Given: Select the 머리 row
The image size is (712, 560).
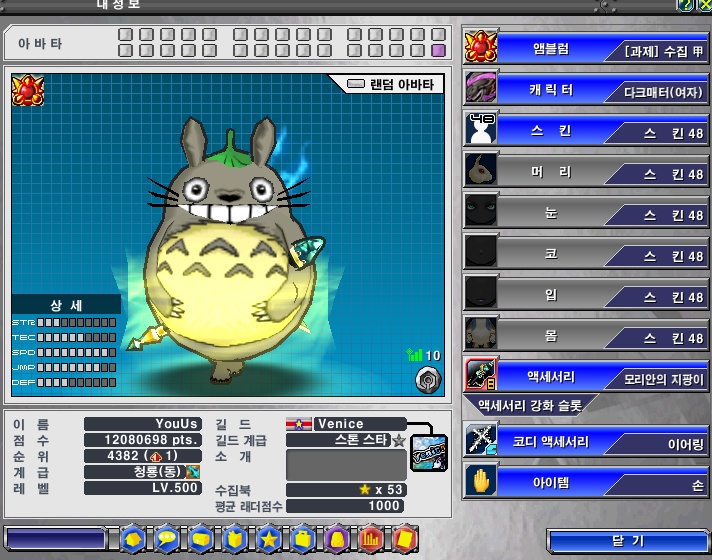Looking at the screenshot, I should tap(585, 171).
